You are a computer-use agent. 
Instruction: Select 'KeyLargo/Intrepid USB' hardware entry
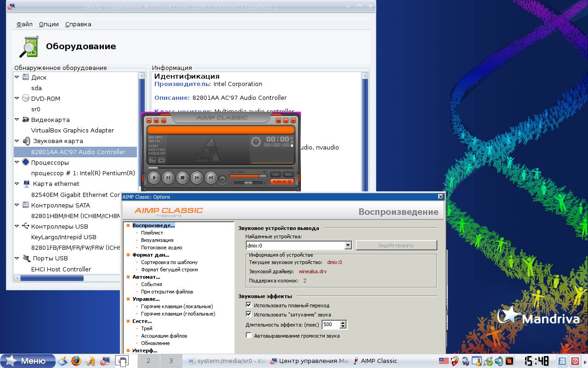click(63, 237)
